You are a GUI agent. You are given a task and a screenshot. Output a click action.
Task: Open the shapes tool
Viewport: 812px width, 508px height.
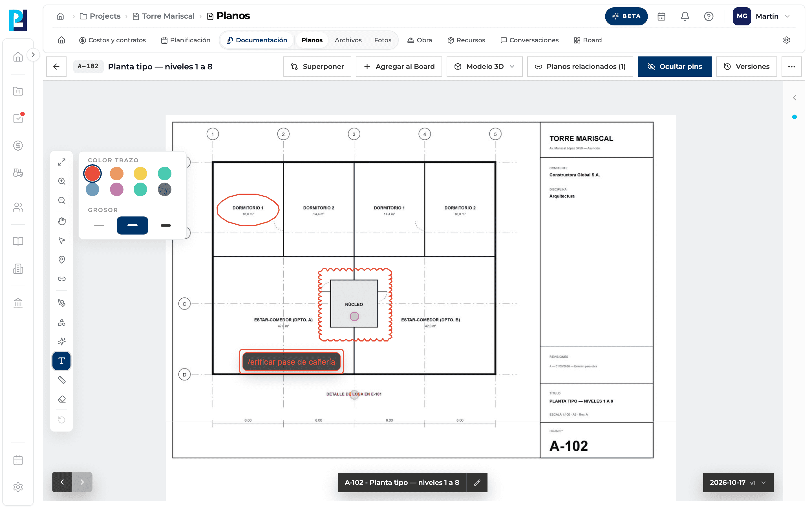pos(61,322)
